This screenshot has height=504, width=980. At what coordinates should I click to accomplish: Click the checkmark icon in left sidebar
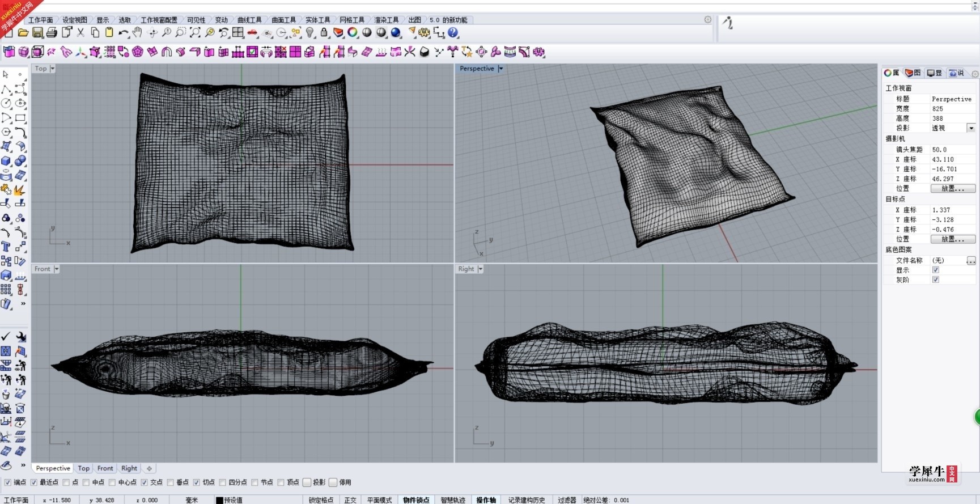point(6,337)
